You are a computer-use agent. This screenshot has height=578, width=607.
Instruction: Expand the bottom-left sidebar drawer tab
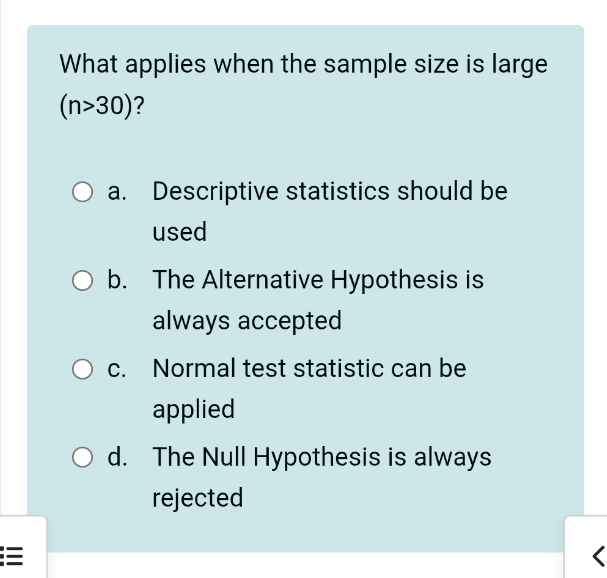23,547
